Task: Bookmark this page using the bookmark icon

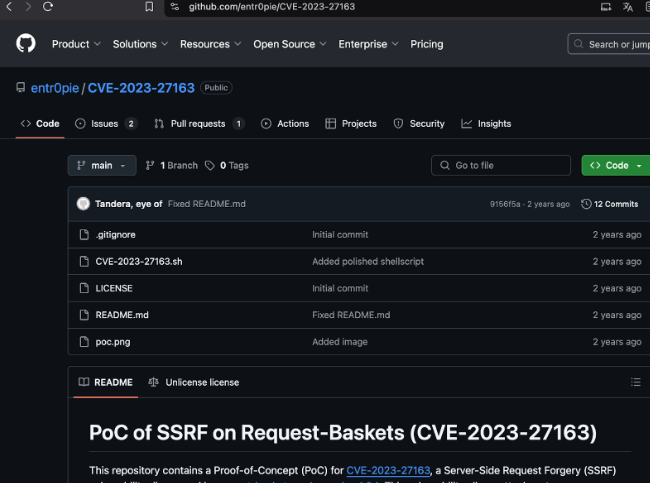Action: click(x=149, y=7)
